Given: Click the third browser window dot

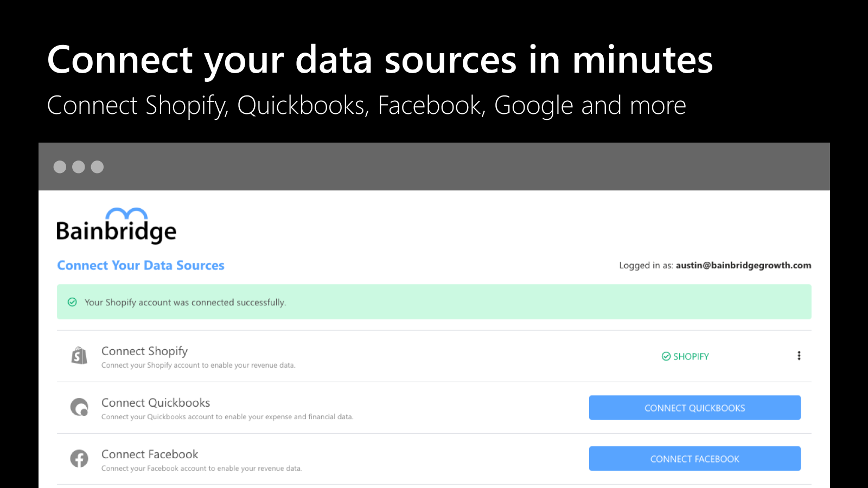Looking at the screenshot, I should coord(98,167).
